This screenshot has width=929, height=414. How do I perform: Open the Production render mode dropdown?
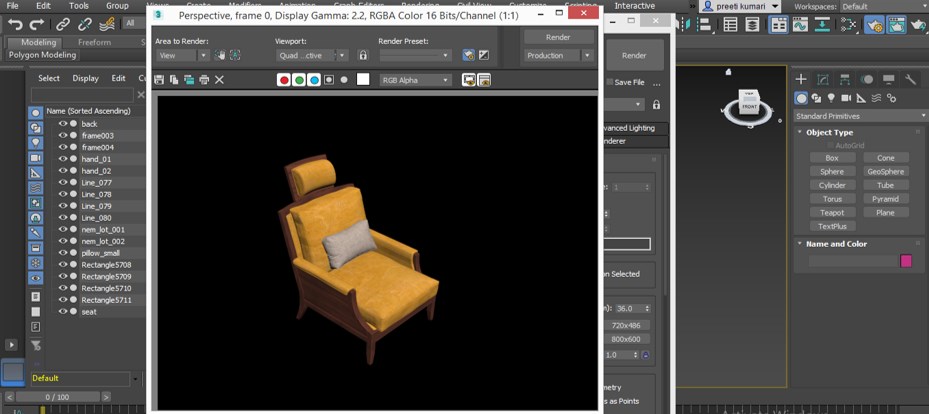tap(559, 55)
